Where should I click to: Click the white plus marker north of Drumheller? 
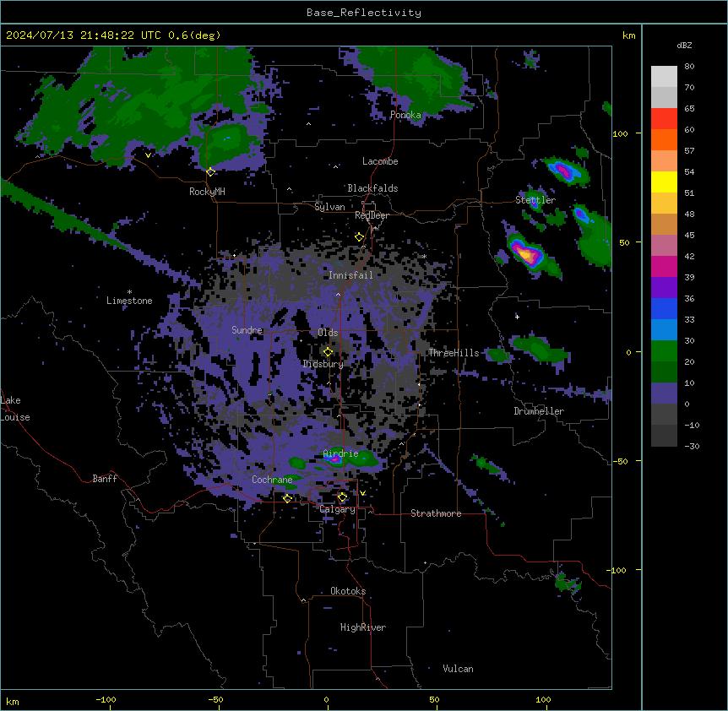pyautogui.click(x=517, y=317)
